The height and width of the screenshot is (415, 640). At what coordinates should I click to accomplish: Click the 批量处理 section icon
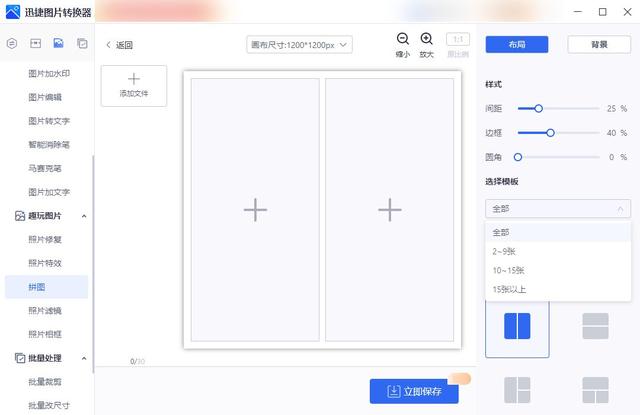pyautogui.click(x=20, y=358)
